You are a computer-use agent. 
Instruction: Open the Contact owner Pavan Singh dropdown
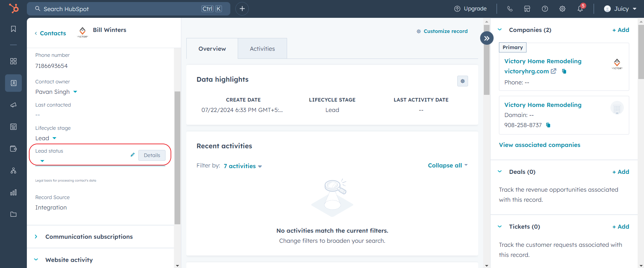(56, 92)
